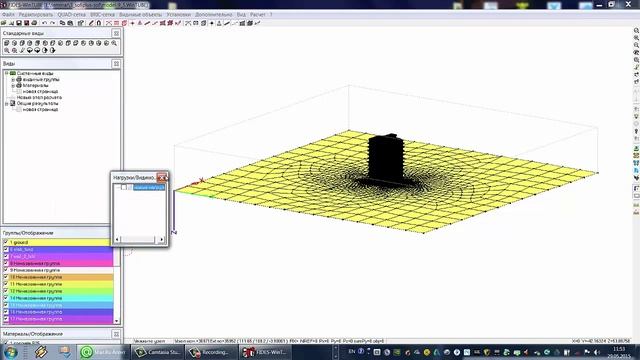Close the Виды panel
640x360 pixels.
tap(116, 64)
